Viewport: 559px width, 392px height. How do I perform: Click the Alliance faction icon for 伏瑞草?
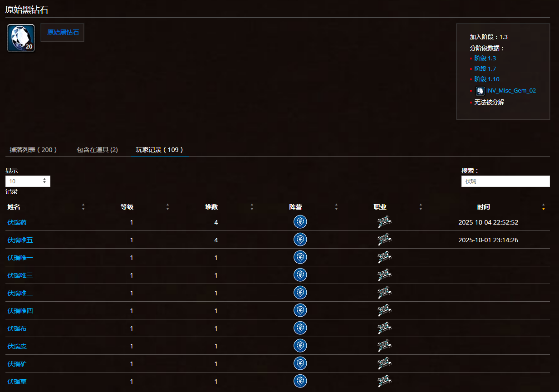click(x=300, y=381)
